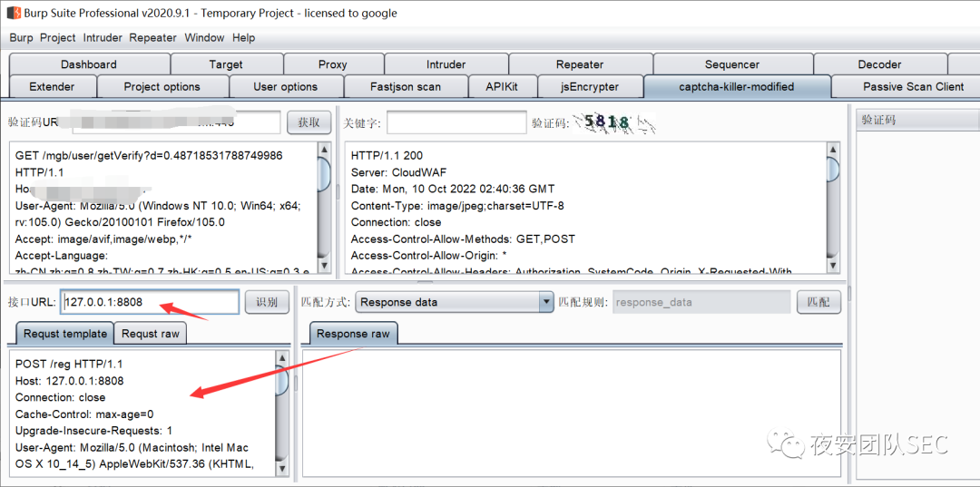
Task: Click the 验证码 column header
Action: click(917, 120)
